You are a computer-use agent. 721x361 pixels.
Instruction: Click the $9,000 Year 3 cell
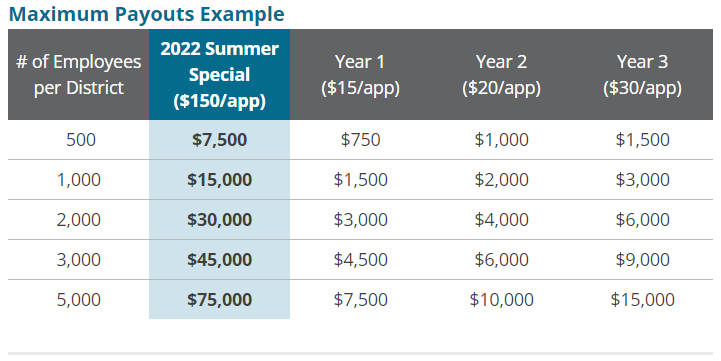click(x=642, y=260)
